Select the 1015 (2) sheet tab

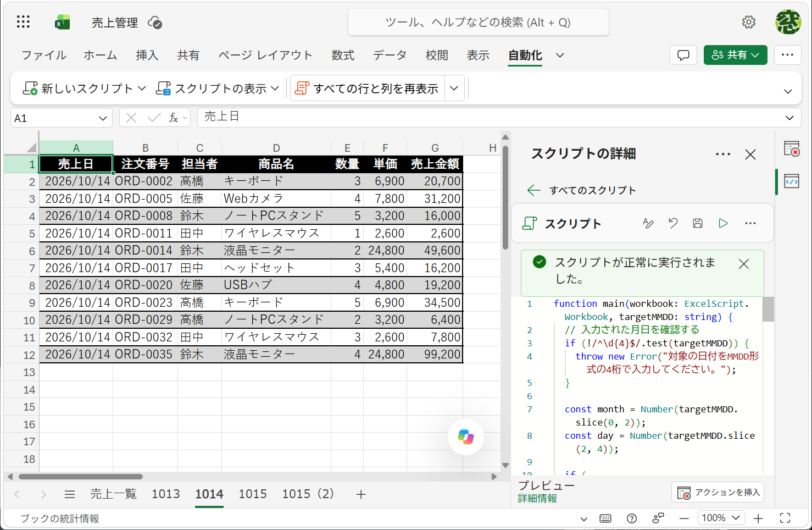[308, 494]
